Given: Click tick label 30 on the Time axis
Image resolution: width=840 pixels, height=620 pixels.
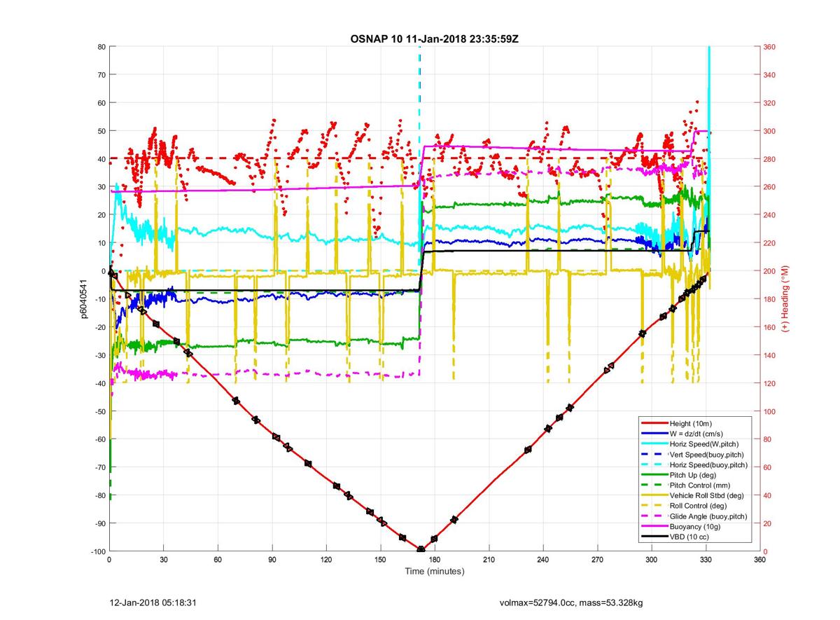Looking at the screenshot, I should [163, 560].
